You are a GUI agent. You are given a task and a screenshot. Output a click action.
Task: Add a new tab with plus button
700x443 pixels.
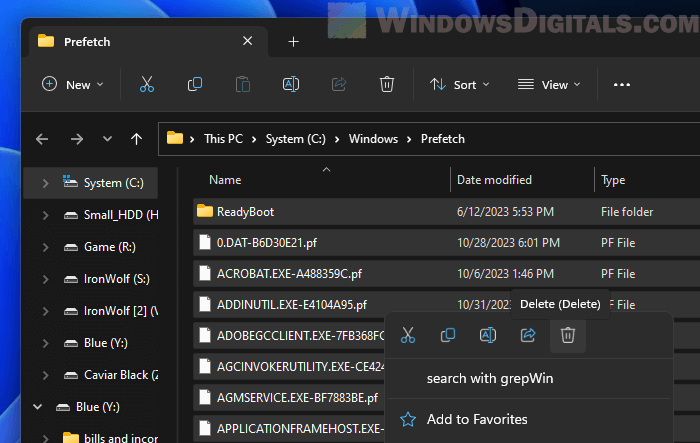[x=293, y=42]
